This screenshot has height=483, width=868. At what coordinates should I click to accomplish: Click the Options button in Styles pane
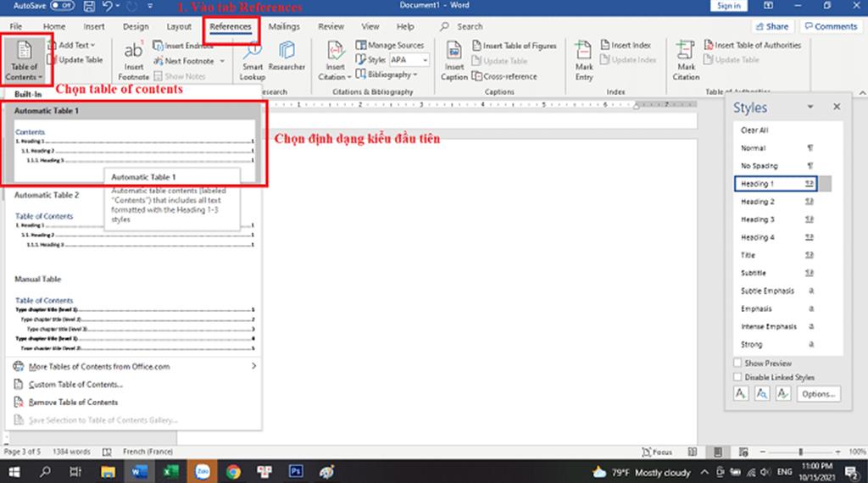tap(818, 394)
